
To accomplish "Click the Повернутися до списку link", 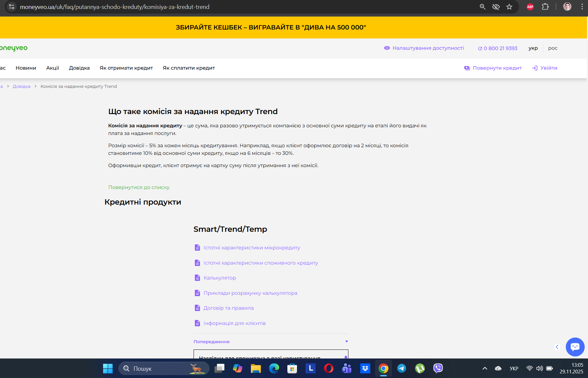I will pyautogui.click(x=139, y=187).
